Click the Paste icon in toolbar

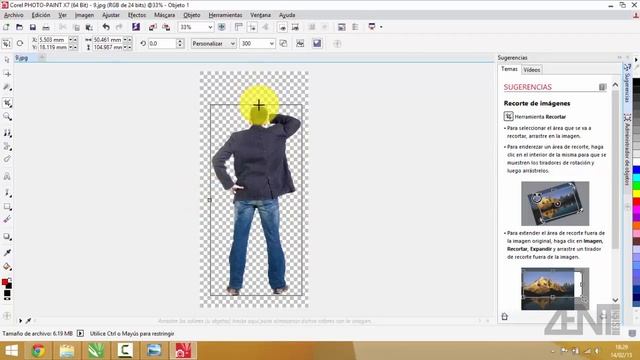pos(89,27)
